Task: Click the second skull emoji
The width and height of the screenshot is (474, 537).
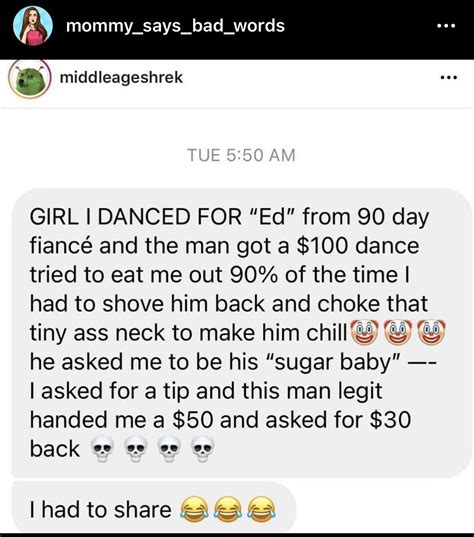Action: click(136, 449)
